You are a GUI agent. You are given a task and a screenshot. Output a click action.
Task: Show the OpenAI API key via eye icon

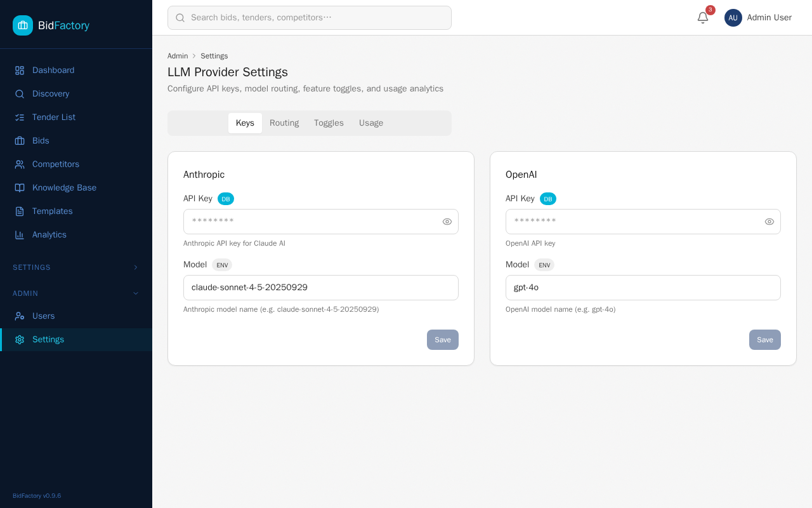[769, 222]
